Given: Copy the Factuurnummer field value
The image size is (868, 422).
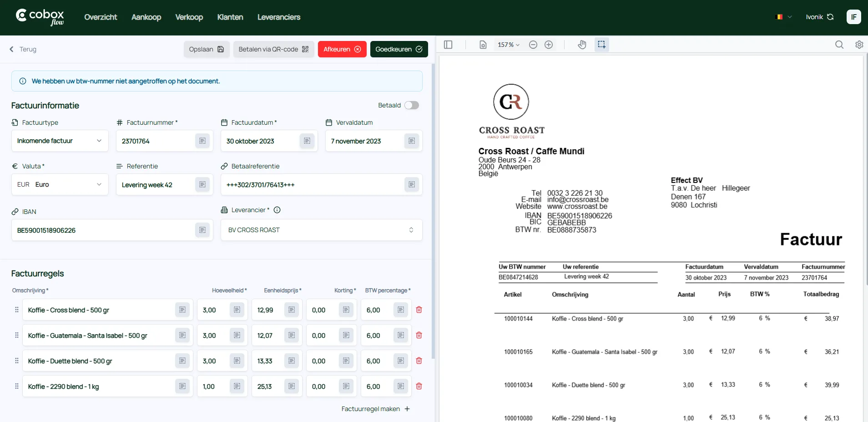Looking at the screenshot, I should 202,141.
